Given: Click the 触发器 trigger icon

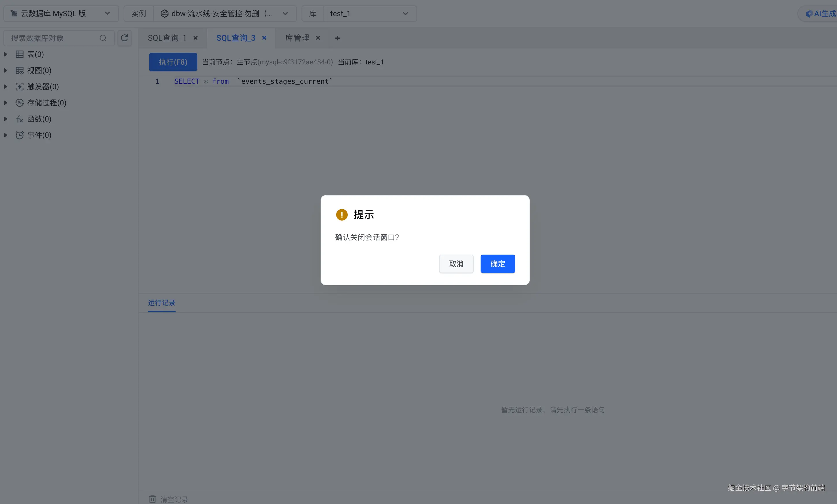Looking at the screenshot, I should [x=19, y=87].
